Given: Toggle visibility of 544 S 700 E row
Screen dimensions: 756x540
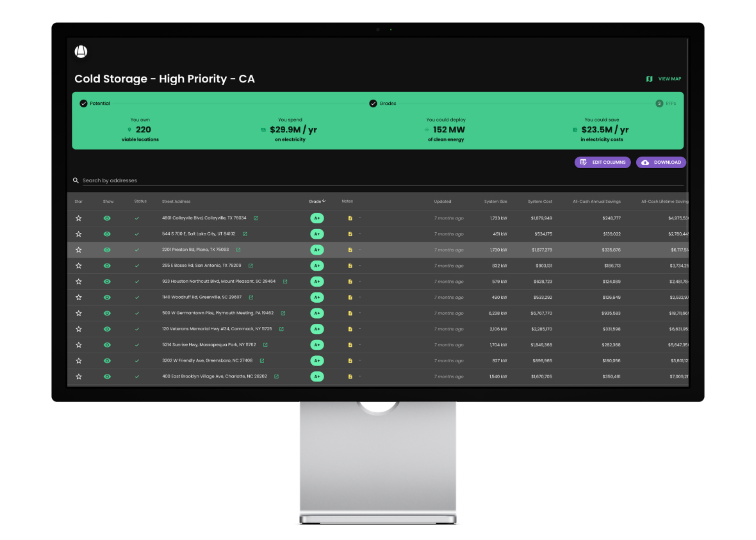Looking at the screenshot, I should (107, 234).
